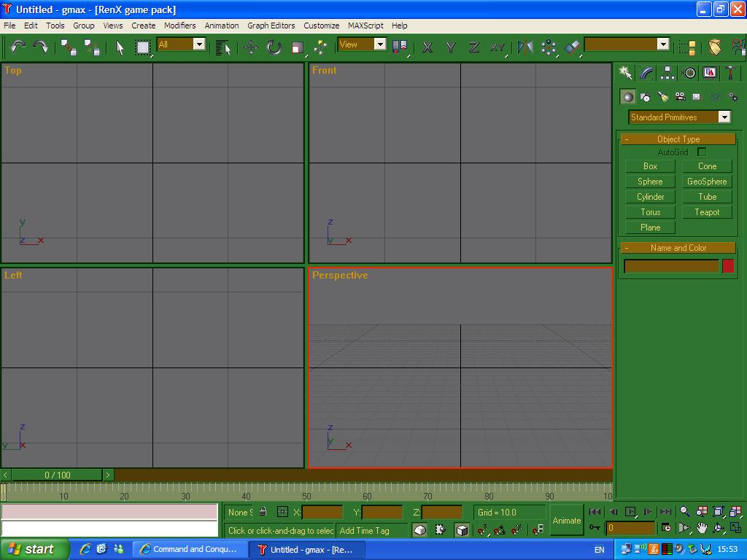Image resolution: width=747 pixels, height=560 pixels.
Task: Click the Cylinder primitive button
Action: pyautogui.click(x=650, y=197)
